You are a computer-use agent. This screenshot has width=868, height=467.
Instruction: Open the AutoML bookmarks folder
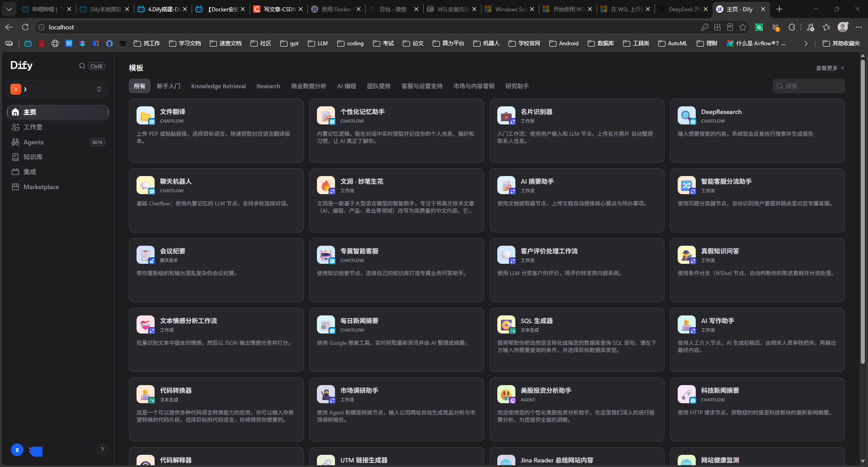pyautogui.click(x=673, y=43)
